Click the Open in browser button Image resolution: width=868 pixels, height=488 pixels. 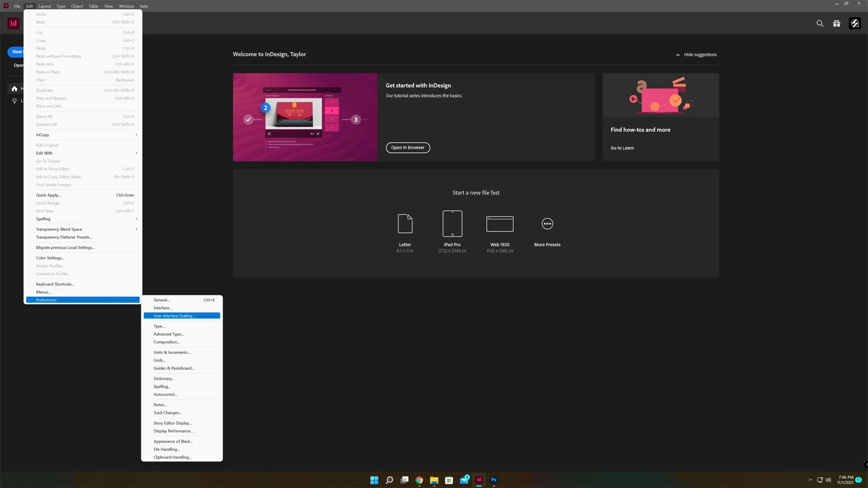(x=407, y=147)
